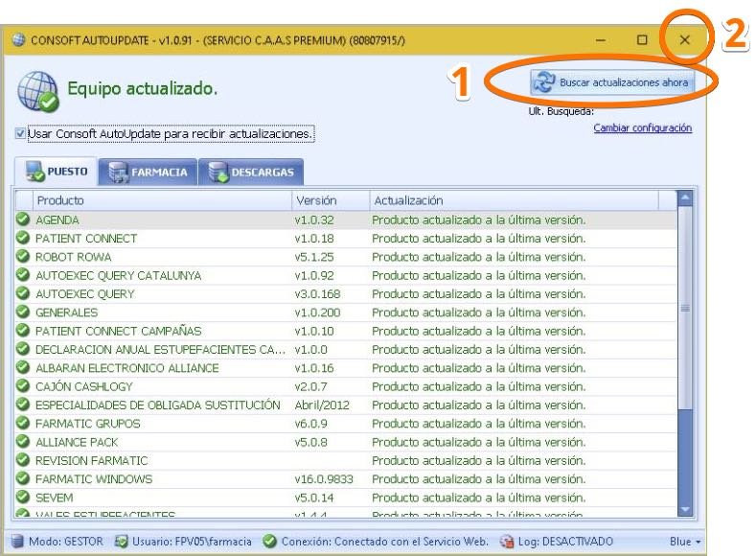Click the Log DESACTIVADO icon

tap(507, 542)
